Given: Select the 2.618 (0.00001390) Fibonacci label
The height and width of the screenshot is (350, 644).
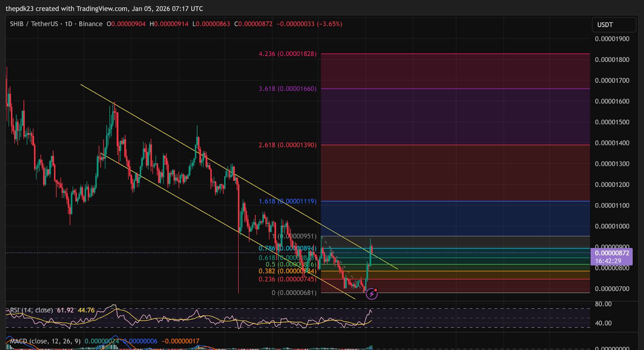Looking at the screenshot, I should (287, 145).
